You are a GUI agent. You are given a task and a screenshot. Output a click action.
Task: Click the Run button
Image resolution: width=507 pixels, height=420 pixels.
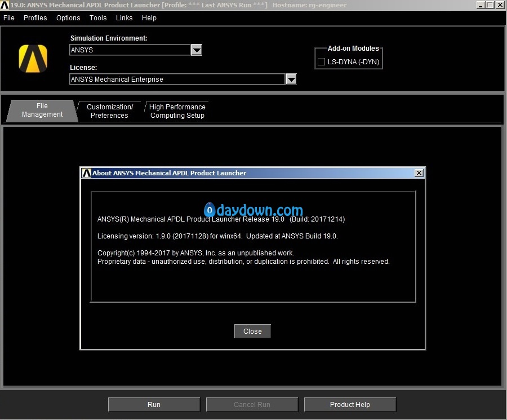pos(154,404)
